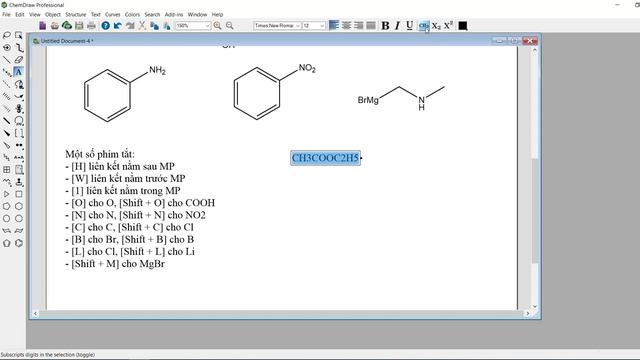The width and height of the screenshot is (640, 360).
Task: Open the Object menu
Action: (53, 14)
